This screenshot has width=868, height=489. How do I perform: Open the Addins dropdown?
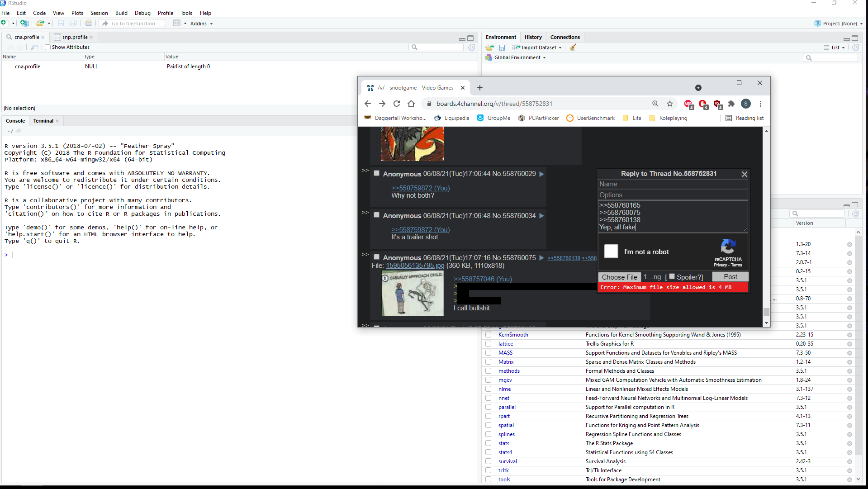(201, 24)
